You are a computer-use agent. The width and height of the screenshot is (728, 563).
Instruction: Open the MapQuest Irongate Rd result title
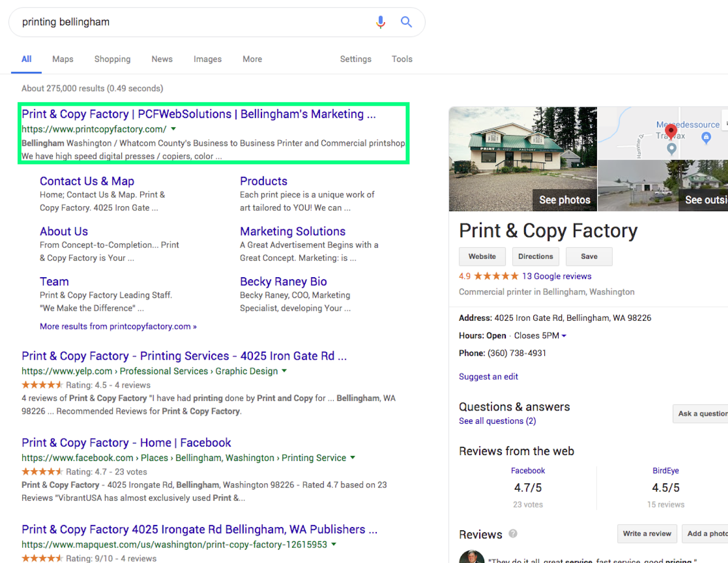click(200, 529)
